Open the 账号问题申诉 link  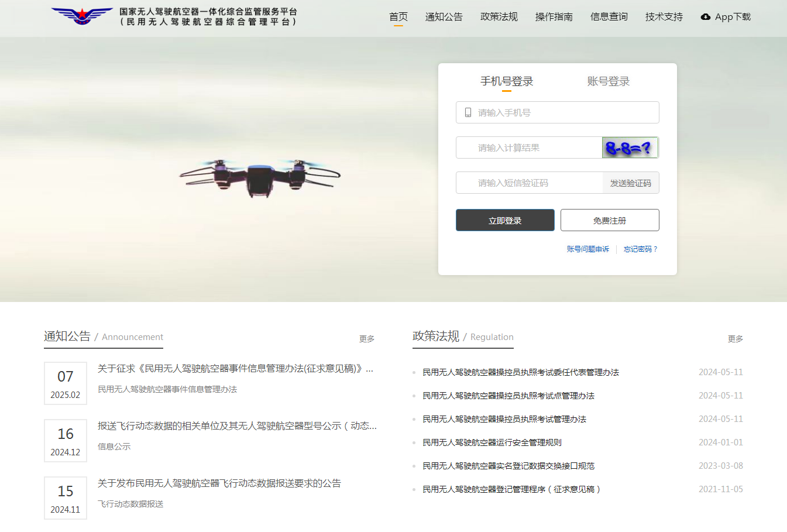pos(588,249)
